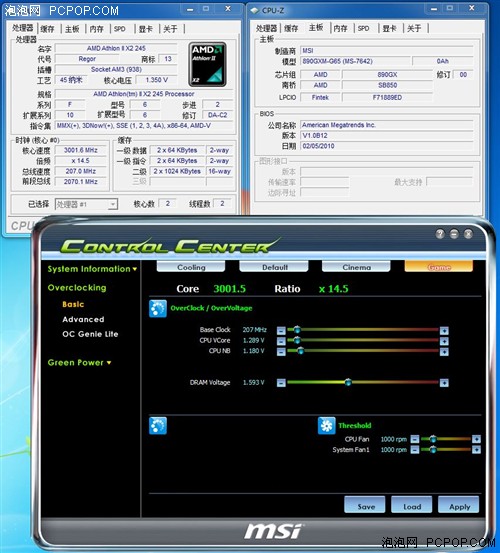500x553 pixels.
Task: Click the BIOS version field V1.0B12
Action: 386,135
